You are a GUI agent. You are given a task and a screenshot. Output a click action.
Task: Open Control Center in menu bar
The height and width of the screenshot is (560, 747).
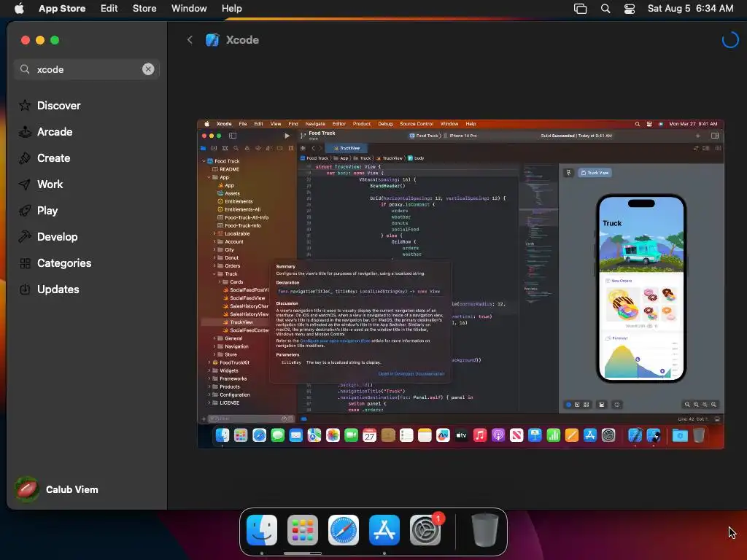coord(630,9)
